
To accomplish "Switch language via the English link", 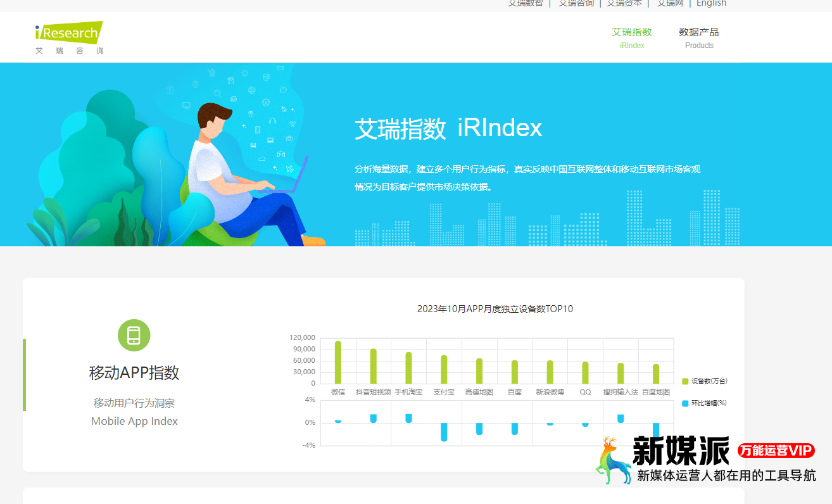I will [x=711, y=3].
